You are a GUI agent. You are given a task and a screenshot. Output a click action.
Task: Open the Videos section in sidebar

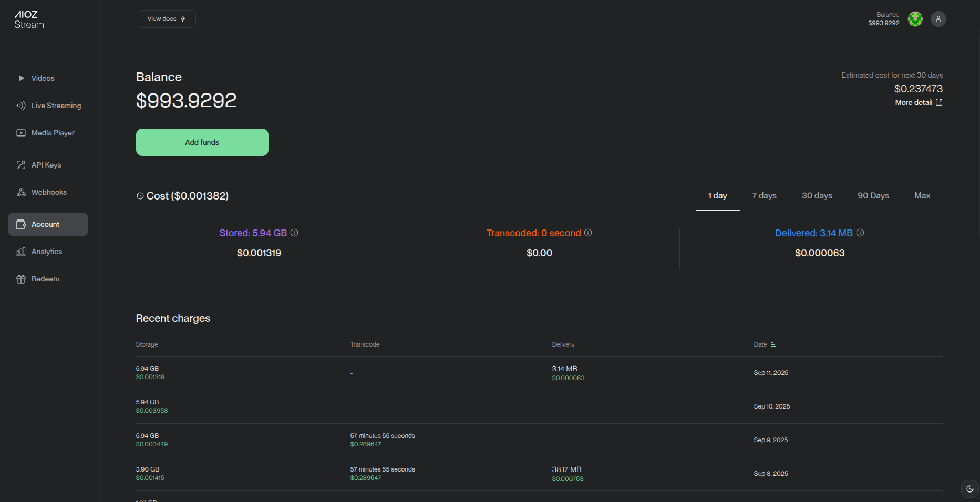click(43, 78)
